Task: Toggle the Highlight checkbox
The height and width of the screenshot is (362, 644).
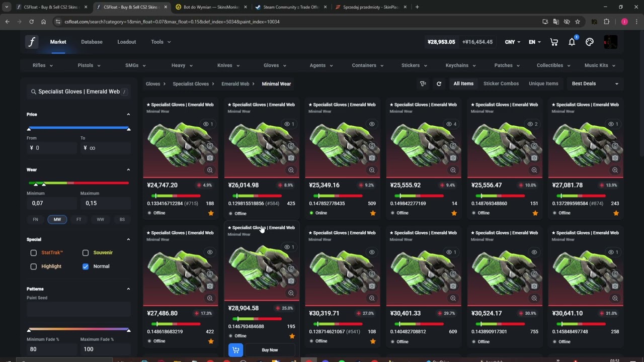Action: pos(34,266)
